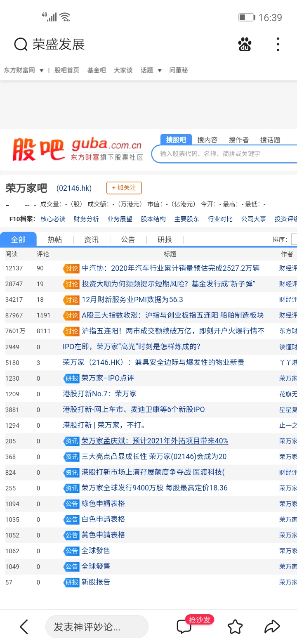Share page with the arrow icon
Image resolution: width=297 pixels, height=644 pixels.
click(x=272, y=627)
